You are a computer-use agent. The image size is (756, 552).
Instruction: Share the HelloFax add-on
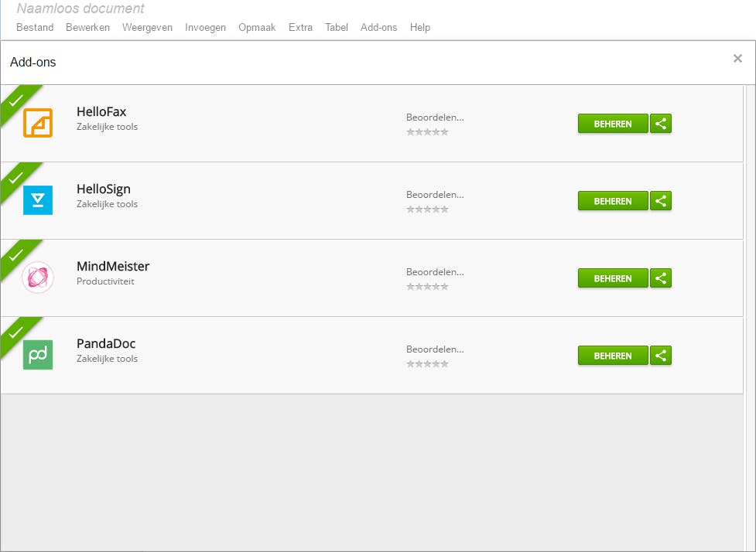tap(661, 124)
